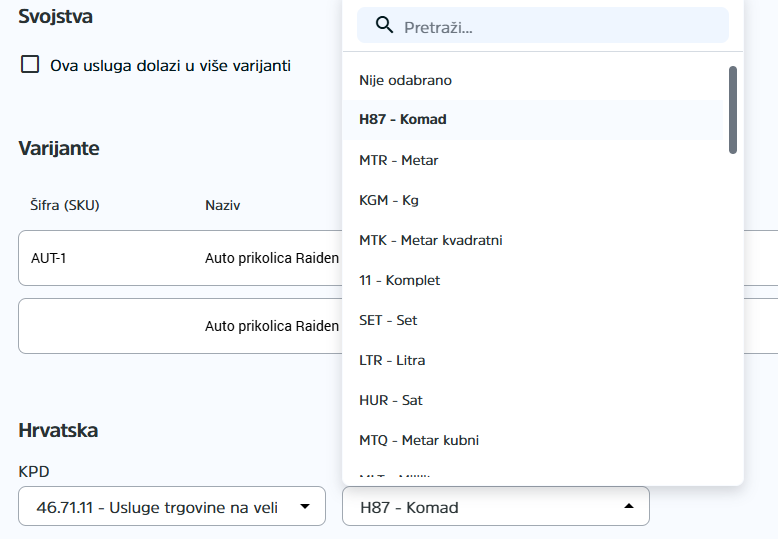778x539 pixels.
Task: Type in the Pretraži search field
Action: [x=560, y=27]
